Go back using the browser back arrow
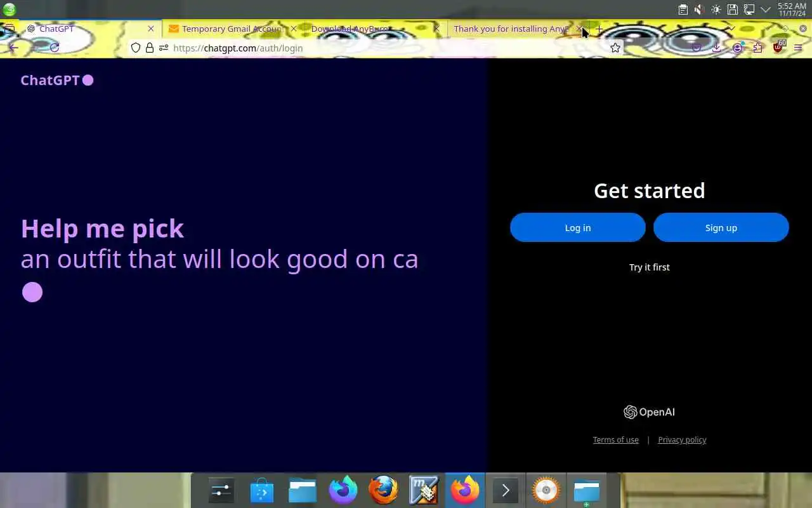The height and width of the screenshot is (508, 812). [x=13, y=48]
